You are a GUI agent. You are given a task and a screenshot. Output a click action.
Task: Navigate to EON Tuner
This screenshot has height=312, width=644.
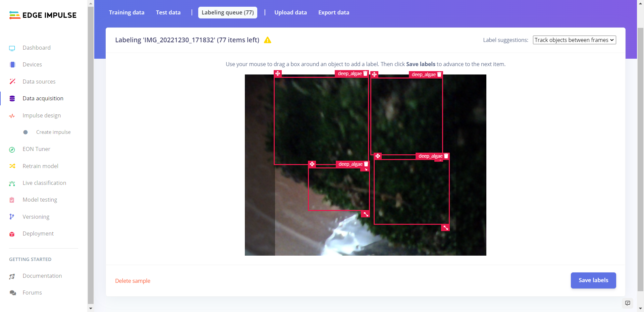[36, 149]
